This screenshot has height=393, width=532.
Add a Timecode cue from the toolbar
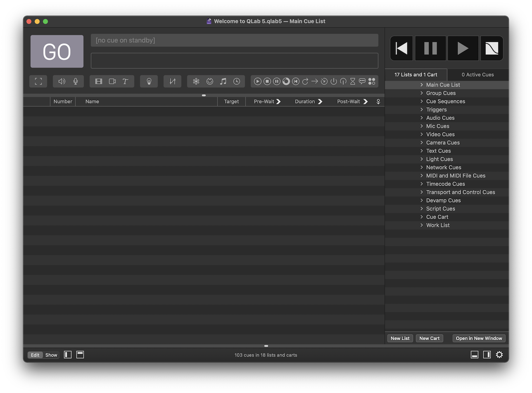click(x=237, y=81)
